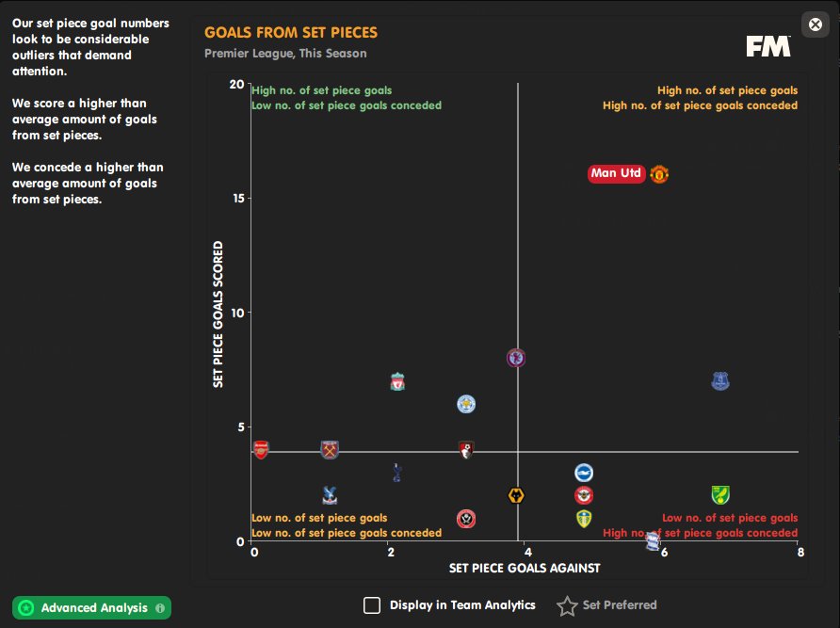Open Advanced Analysis
This screenshot has height=628, width=840.
[x=92, y=608]
